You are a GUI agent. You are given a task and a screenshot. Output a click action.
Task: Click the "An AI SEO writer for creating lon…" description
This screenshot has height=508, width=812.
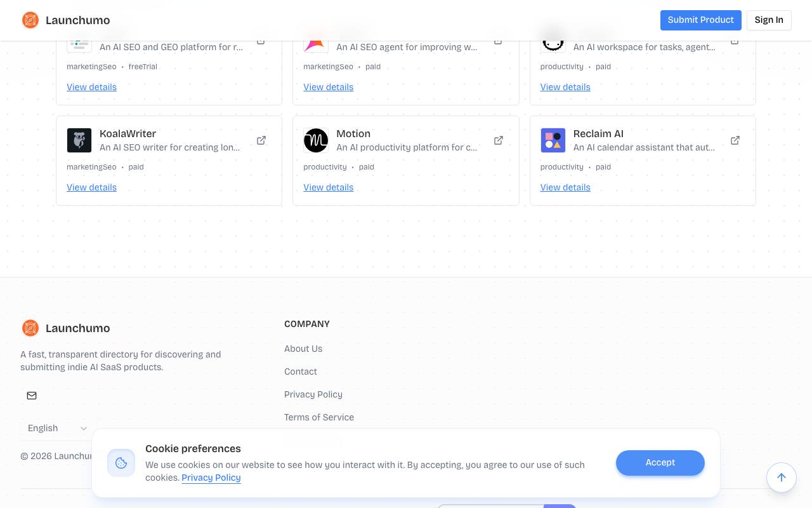(170, 147)
